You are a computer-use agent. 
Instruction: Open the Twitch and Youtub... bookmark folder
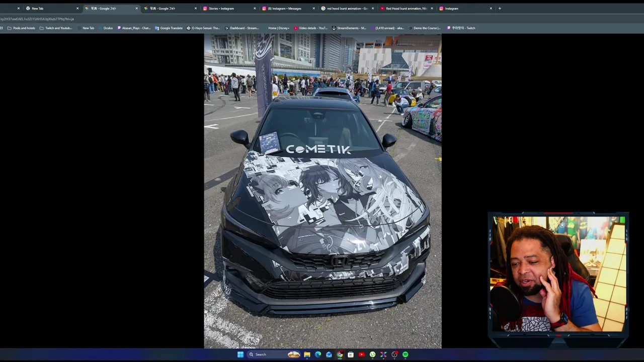tap(56, 28)
